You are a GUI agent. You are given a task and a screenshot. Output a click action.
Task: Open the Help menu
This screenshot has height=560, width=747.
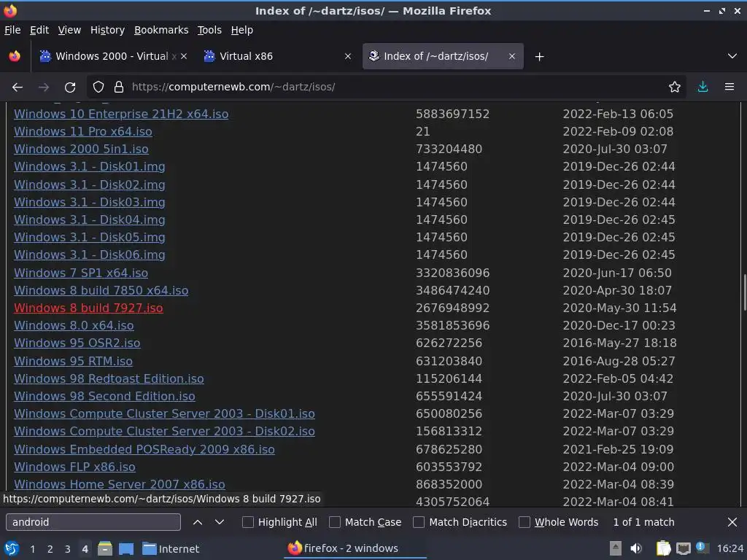[x=242, y=30]
